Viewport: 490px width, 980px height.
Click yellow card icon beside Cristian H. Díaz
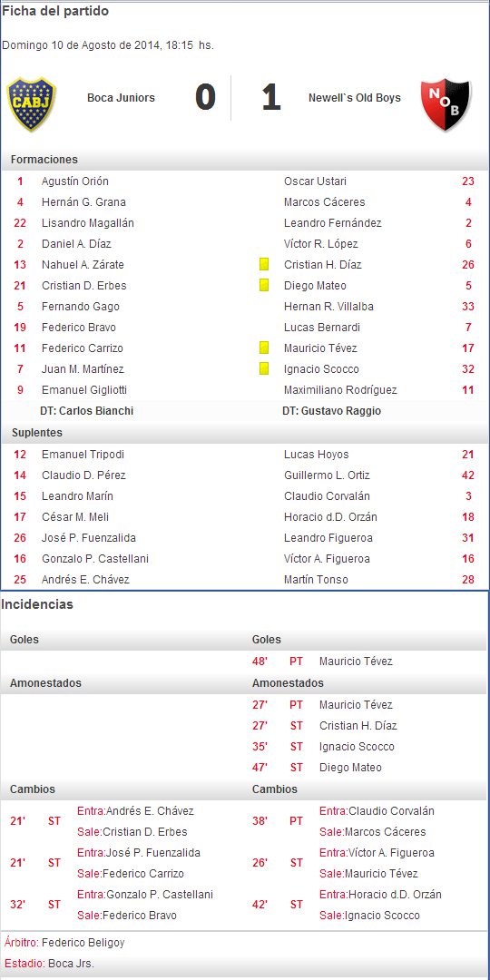tap(264, 264)
